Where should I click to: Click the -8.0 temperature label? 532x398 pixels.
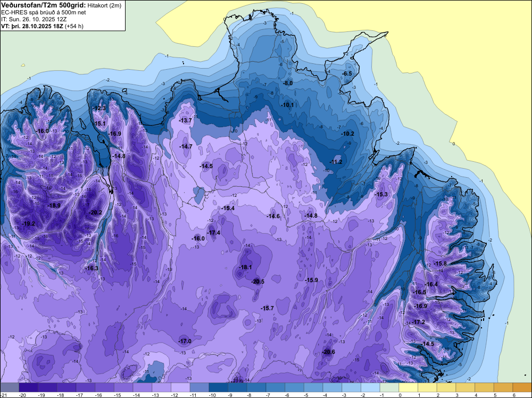click(x=287, y=83)
